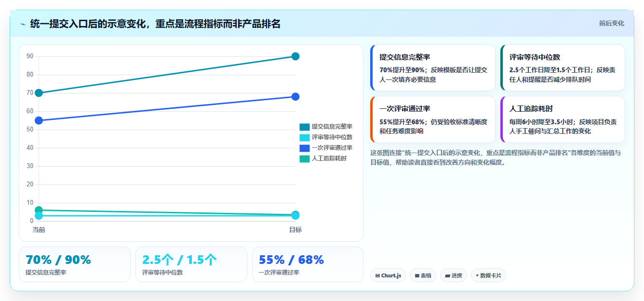Select the blue 68 data point at 目标
The height and width of the screenshot is (301, 644).
coord(295,97)
